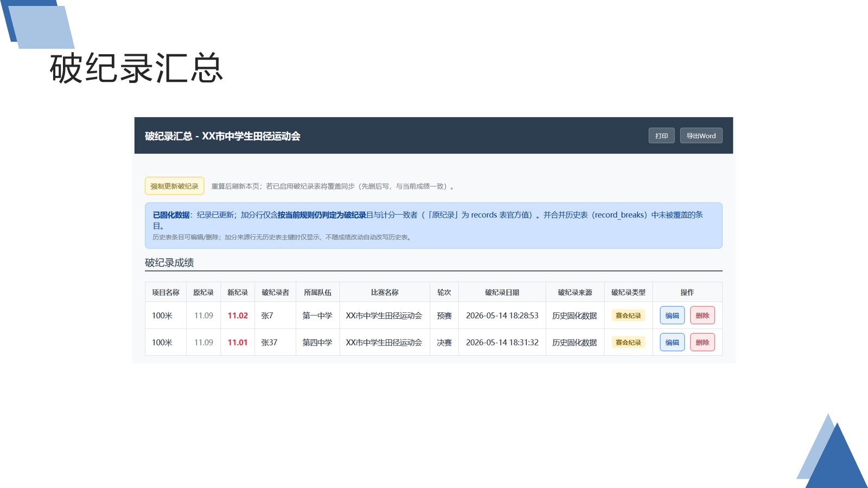
Task: Click the slide heading 破纪录汇总
Action: 137,68
